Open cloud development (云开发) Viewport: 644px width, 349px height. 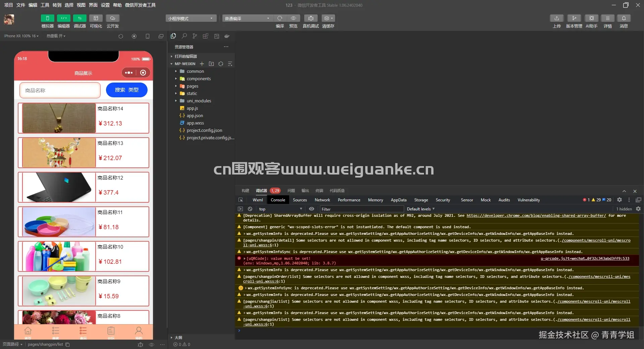tap(113, 18)
